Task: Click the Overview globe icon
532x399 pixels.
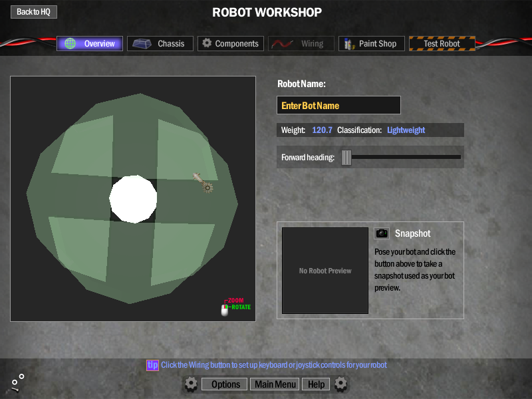Action: (70, 43)
